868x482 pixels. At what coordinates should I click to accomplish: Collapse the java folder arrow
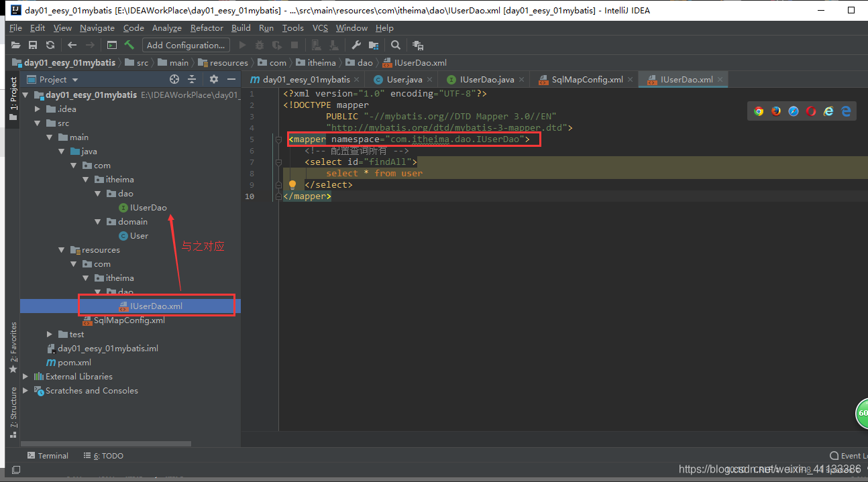tap(61, 152)
